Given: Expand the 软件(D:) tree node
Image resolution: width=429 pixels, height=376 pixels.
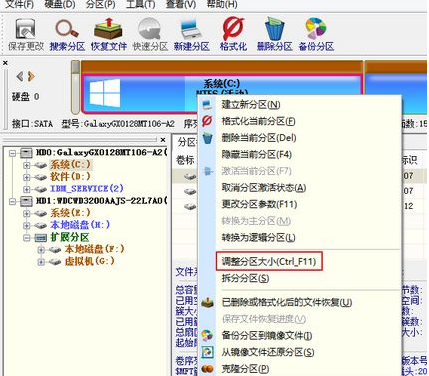Looking at the screenshot, I should [x=26, y=177].
